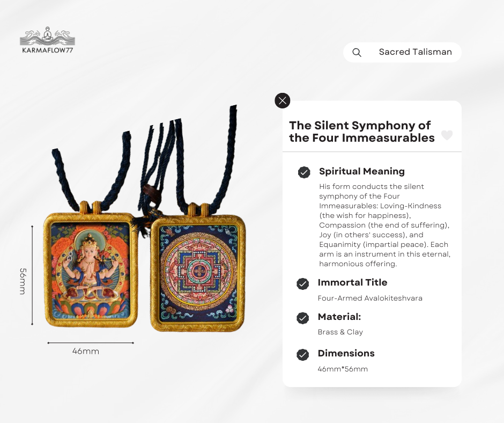Click the Brass & Clay material text
Image resolution: width=504 pixels, height=423 pixels.
[x=340, y=332]
